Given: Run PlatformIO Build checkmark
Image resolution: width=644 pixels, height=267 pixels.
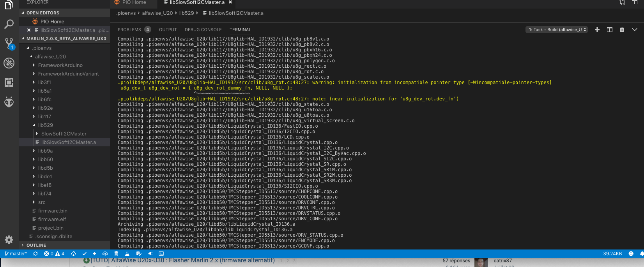Looking at the screenshot, I should [x=84, y=254].
